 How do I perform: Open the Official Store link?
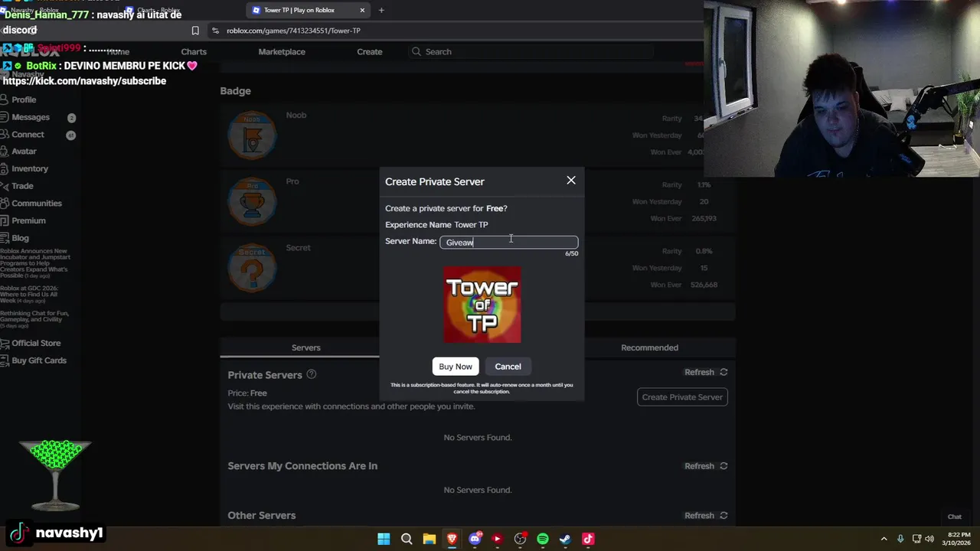(x=36, y=344)
